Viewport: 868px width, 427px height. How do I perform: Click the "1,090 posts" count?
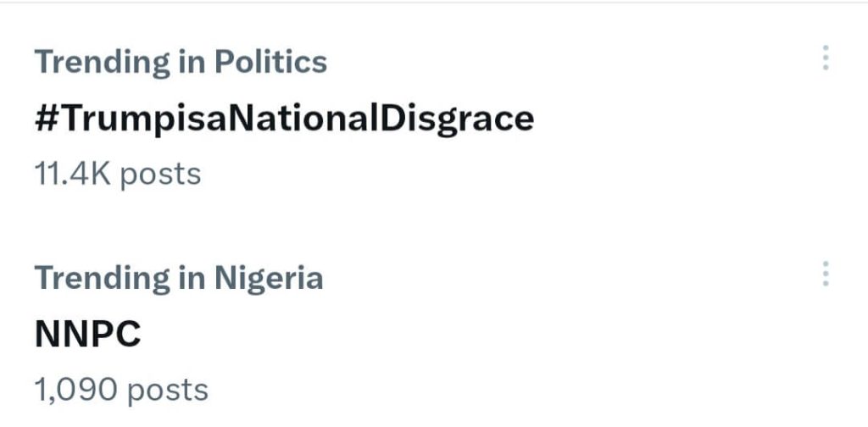coord(120,390)
